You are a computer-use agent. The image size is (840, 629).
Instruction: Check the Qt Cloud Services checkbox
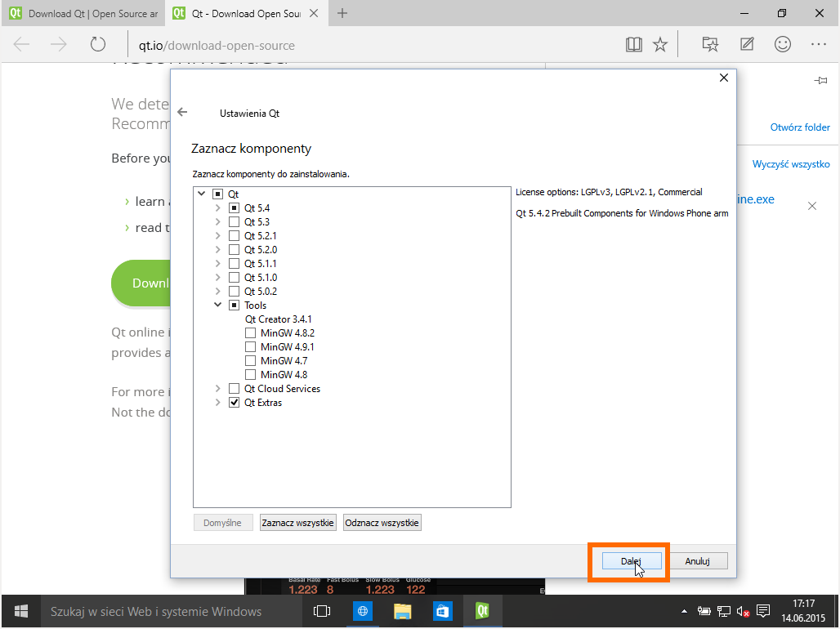tap(234, 389)
